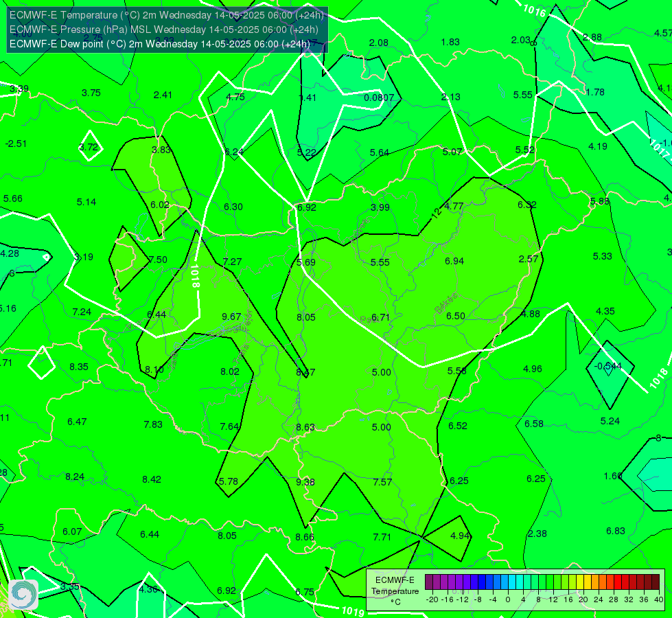Click the 5.14 temperature value
The width and height of the screenshot is (672, 618).
pos(86,202)
